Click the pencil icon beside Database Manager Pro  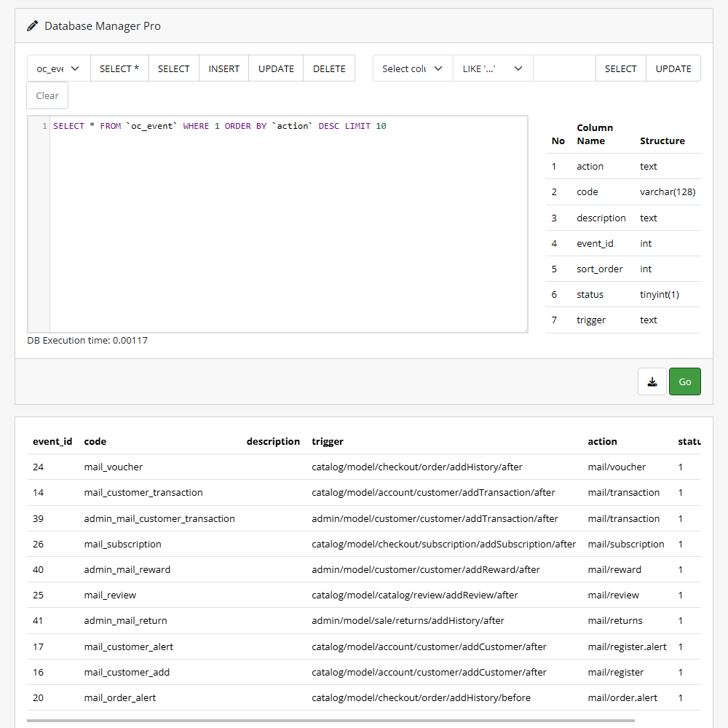coord(33,26)
